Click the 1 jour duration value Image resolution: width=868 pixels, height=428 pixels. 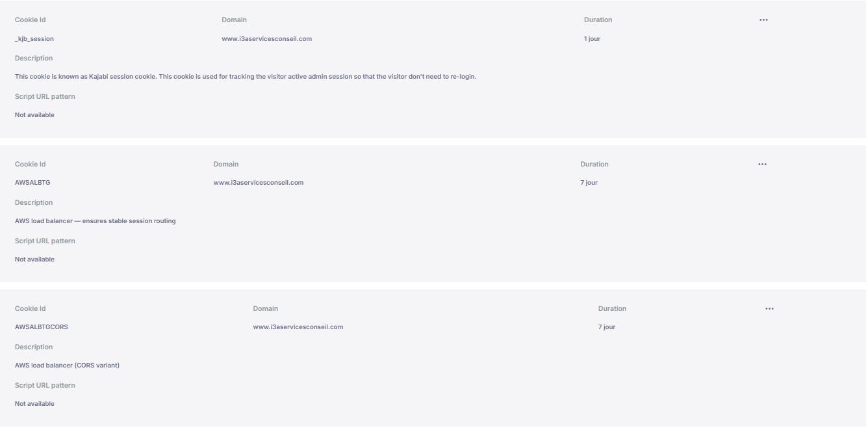pyautogui.click(x=593, y=39)
